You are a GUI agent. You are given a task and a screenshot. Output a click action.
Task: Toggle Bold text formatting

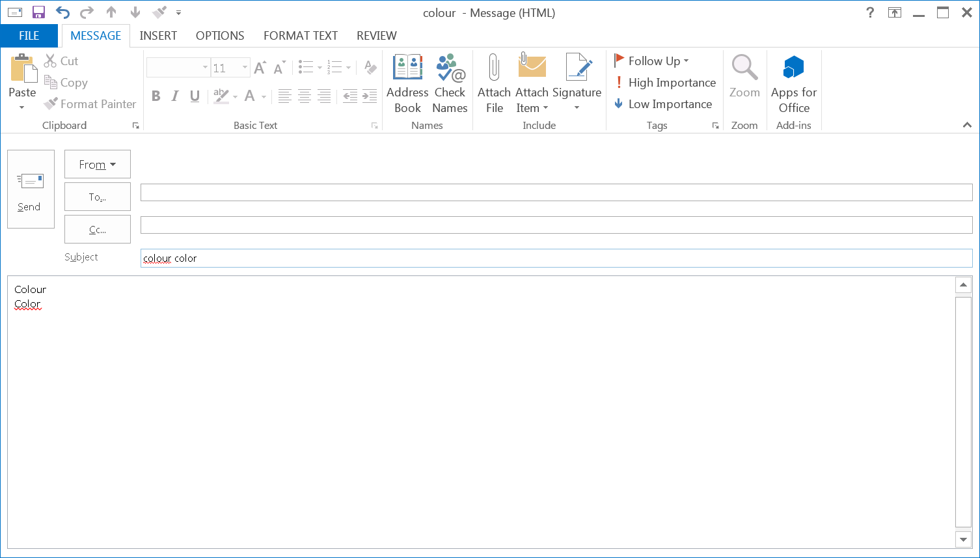(156, 96)
